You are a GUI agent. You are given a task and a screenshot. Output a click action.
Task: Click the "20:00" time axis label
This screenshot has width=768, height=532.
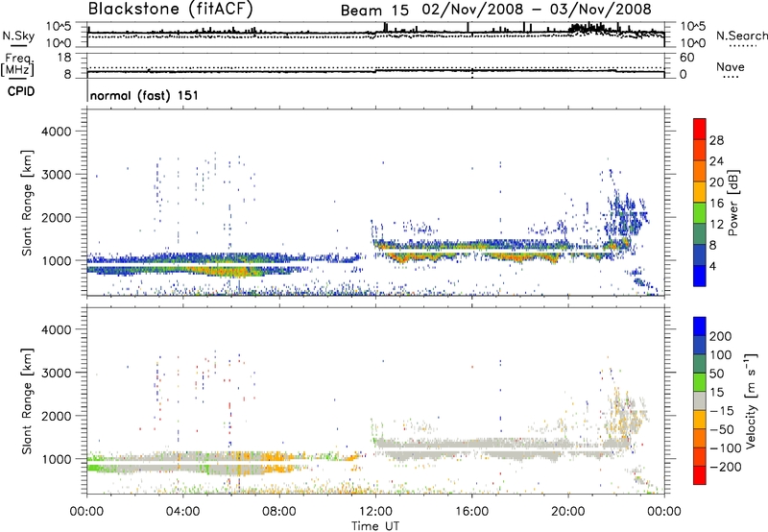(568, 512)
